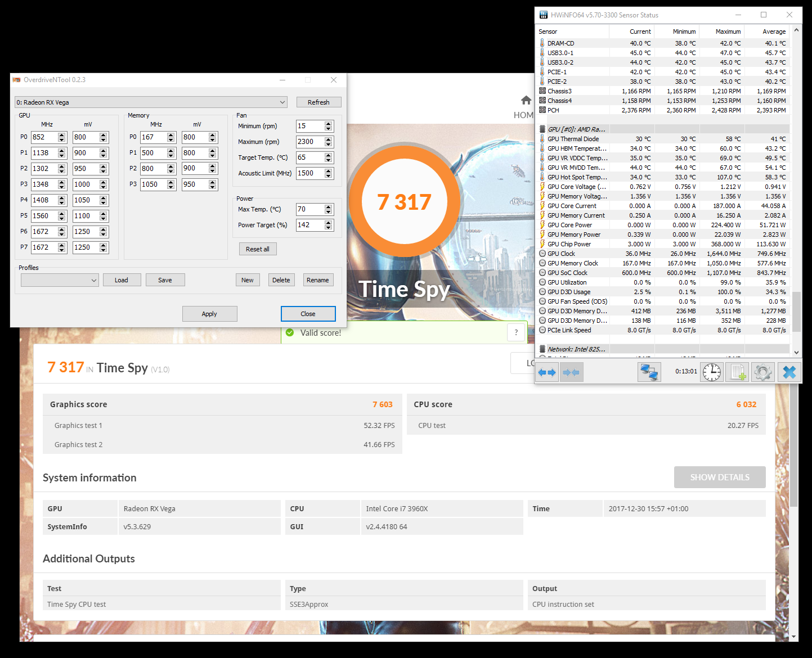Click Maximum column header in HWiNFO
812x658 pixels.
pos(721,31)
